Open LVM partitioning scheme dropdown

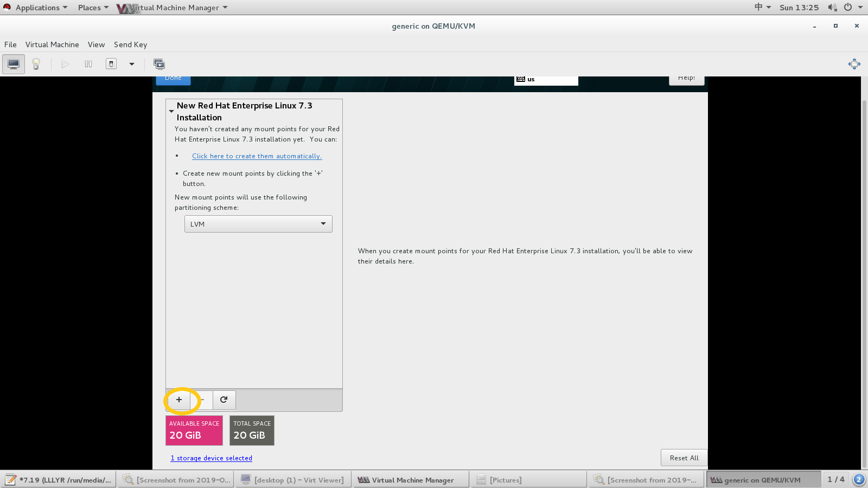click(258, 224)
